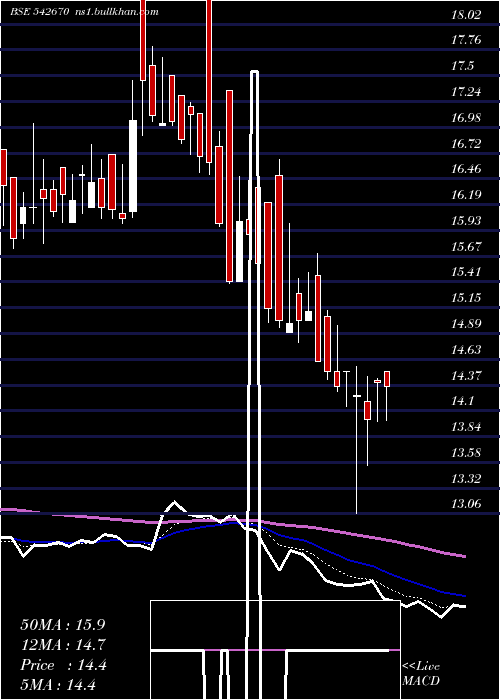The height and width of the screenshot is (700, 500).
Task: Click the 14.1 price axis label
Action: [462, 401]
